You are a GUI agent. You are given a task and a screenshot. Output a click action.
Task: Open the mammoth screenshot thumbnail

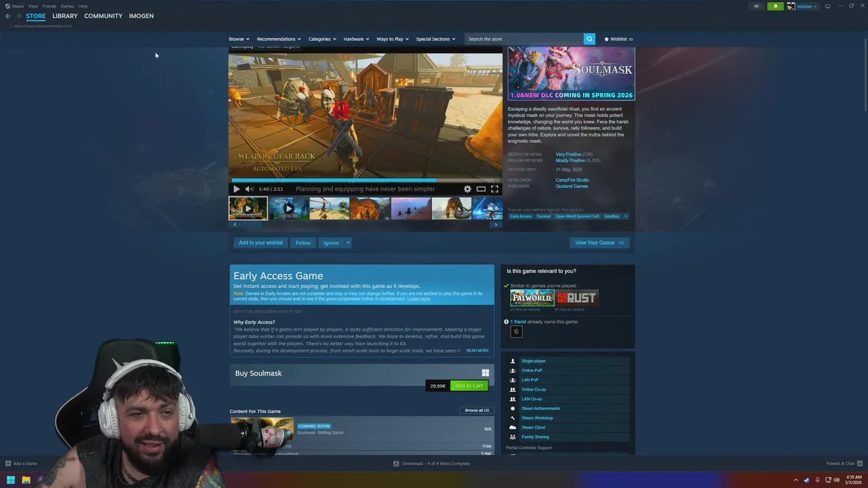click(x=452, y=208)
